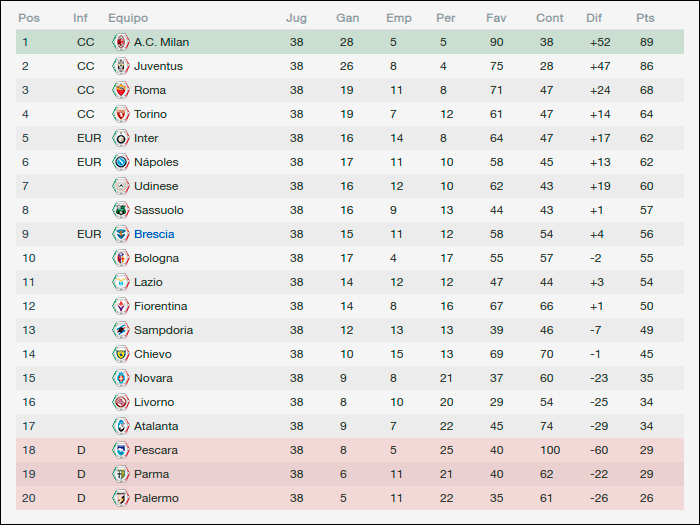
Task: Click the Dif column header
Action: pos(594,18)
